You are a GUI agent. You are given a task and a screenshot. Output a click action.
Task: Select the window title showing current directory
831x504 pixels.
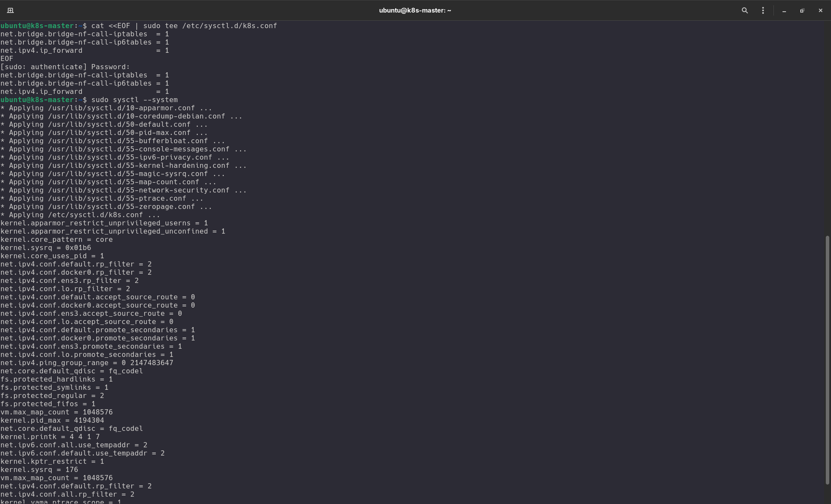[415, 10]
